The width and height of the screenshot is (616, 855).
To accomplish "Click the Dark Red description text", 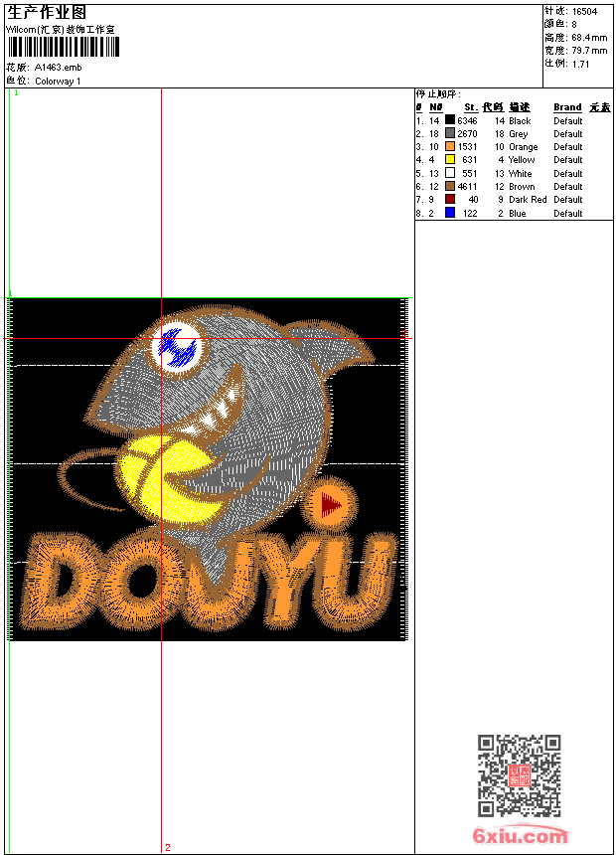I will tap(528, 200).
